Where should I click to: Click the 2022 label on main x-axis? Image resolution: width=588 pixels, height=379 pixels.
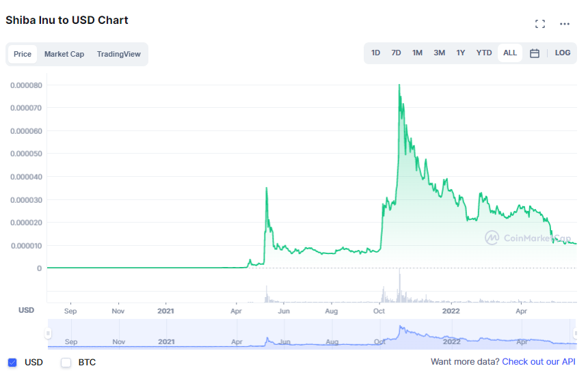(451, 311)
